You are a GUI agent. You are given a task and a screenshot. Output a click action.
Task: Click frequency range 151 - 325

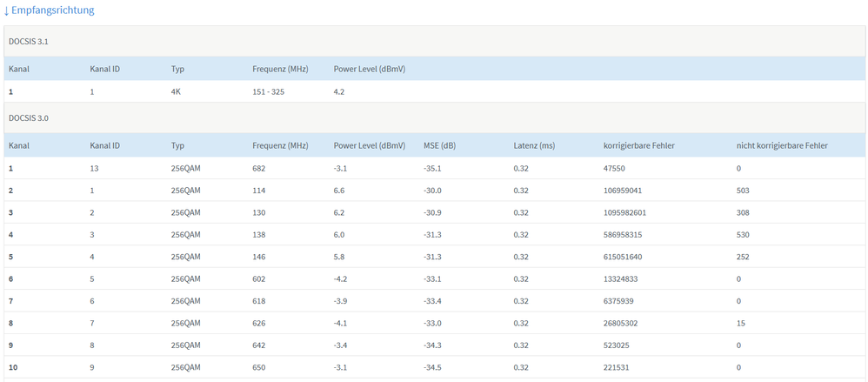(x=269, y=92)
